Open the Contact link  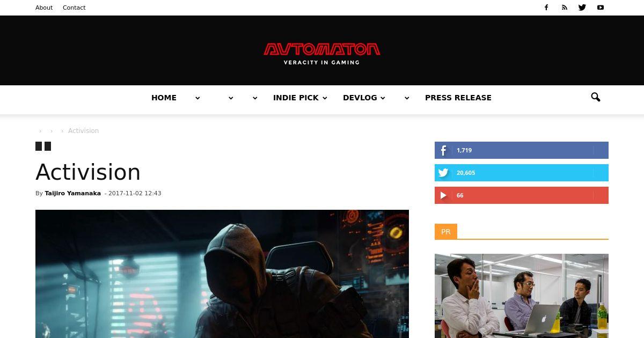click(74, 8)
